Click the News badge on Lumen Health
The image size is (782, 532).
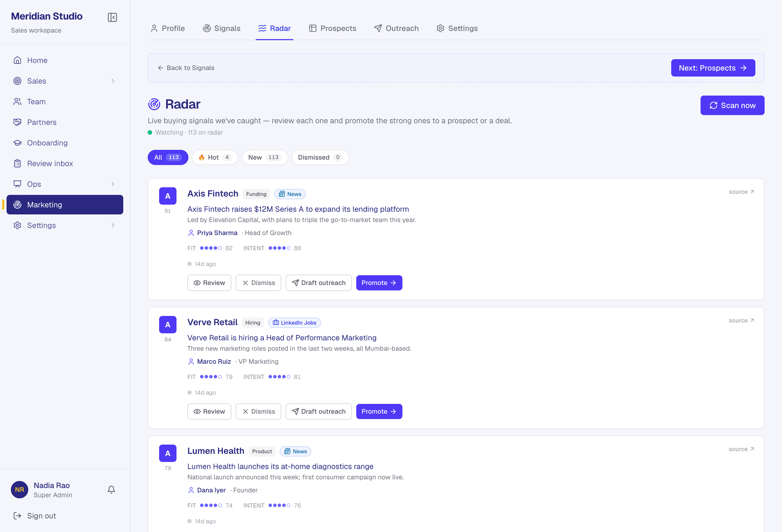click(295, 451)
